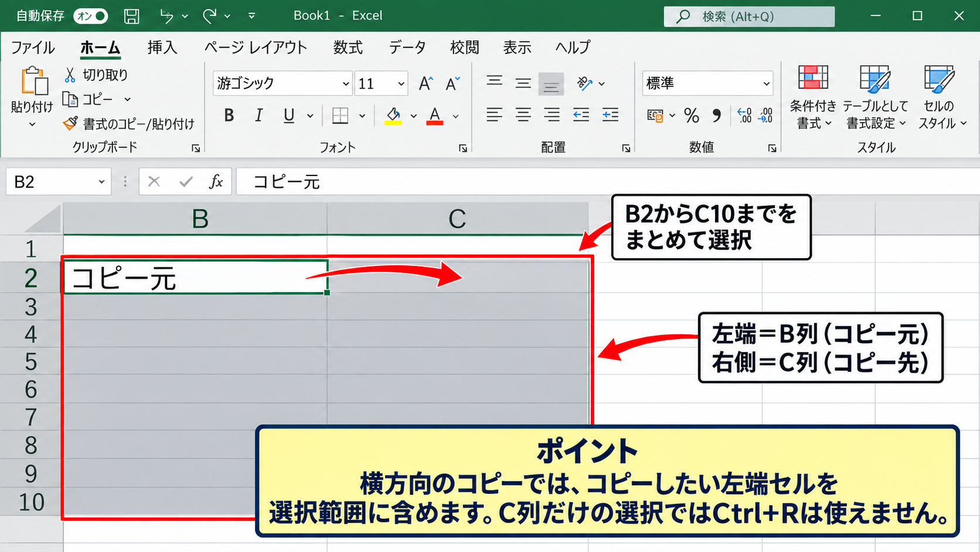Open the 標準 number format dropdown
Image resolution: width=980 pixels, height=552 pixels.
(766, 84)
